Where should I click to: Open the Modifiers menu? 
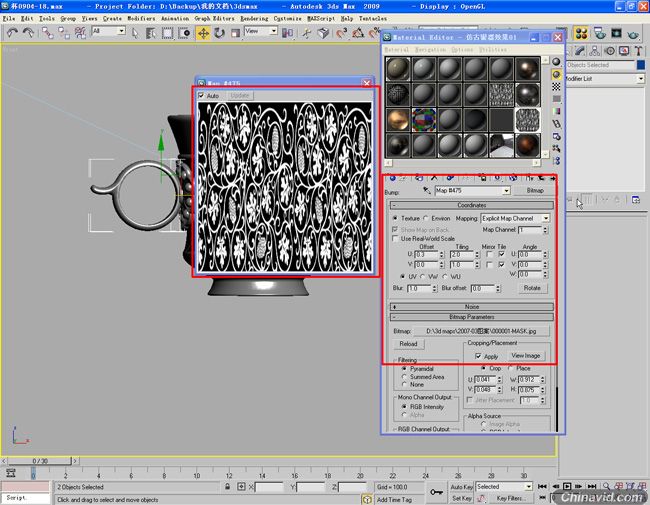pos(141,18)
